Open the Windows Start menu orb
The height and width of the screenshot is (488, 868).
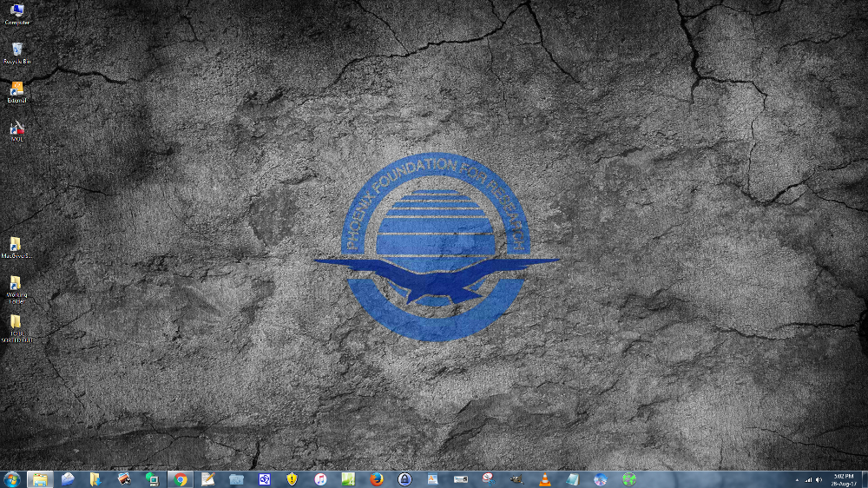coord(11,479)
